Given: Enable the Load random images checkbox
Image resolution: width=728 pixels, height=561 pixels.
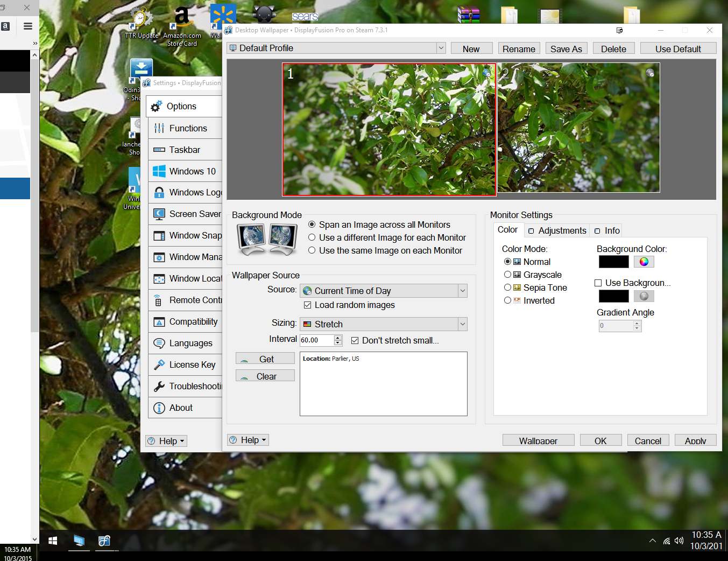Looking at the screenshot, I should point(308,305).
